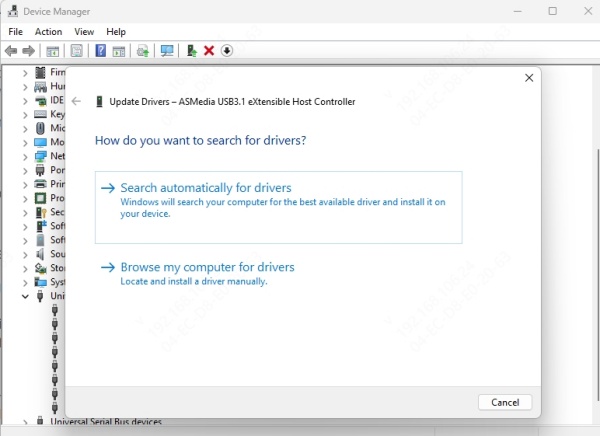
Task: Select the "Por" tree row label
Action: (x=57, y=170)
